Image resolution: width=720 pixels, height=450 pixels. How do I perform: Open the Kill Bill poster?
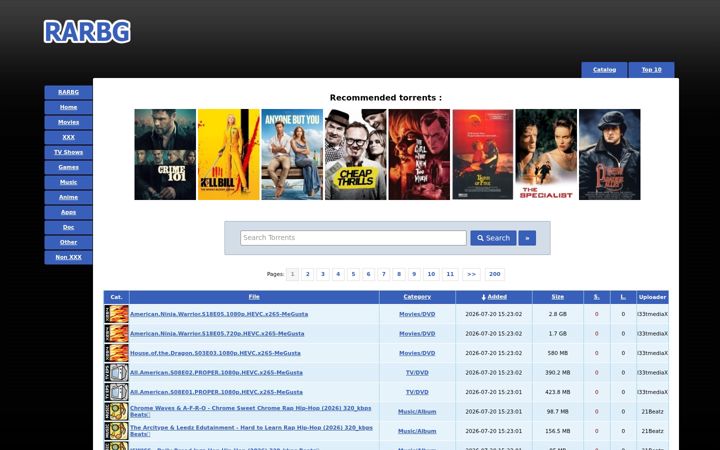[229, 154]
